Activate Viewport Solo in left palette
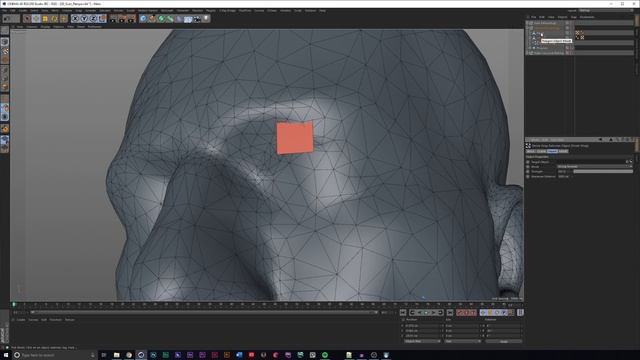 point(5,117)
